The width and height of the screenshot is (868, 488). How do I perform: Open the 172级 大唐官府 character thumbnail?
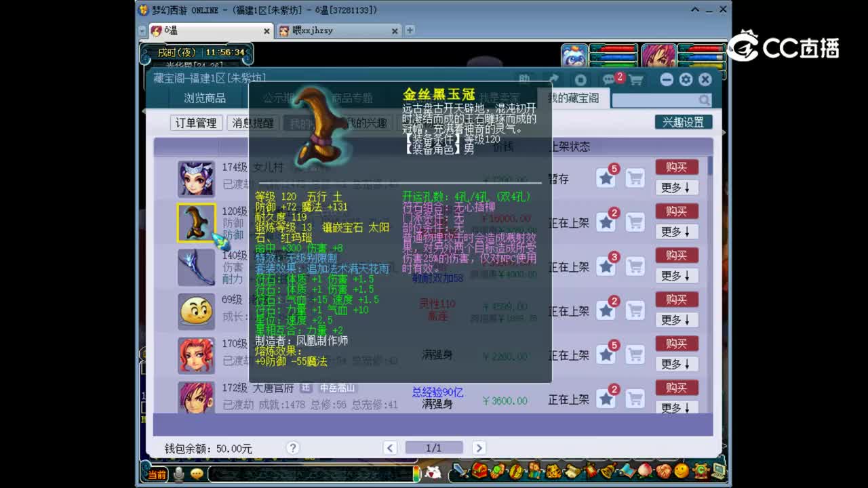[x=196, y=397]
